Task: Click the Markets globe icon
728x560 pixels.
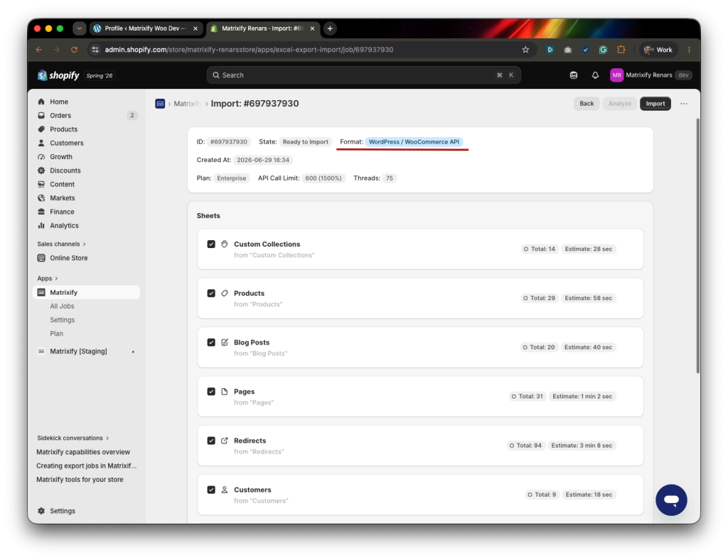Action: click(41, 198)
